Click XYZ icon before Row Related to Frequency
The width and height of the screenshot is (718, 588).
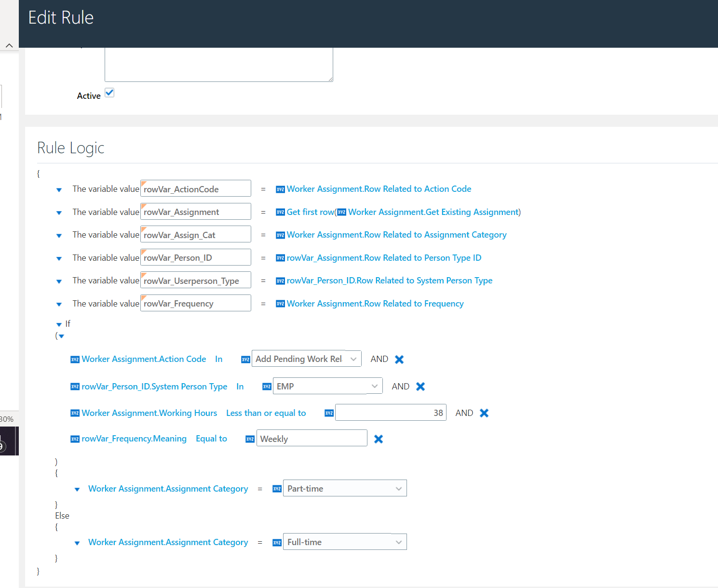[280, 304]
